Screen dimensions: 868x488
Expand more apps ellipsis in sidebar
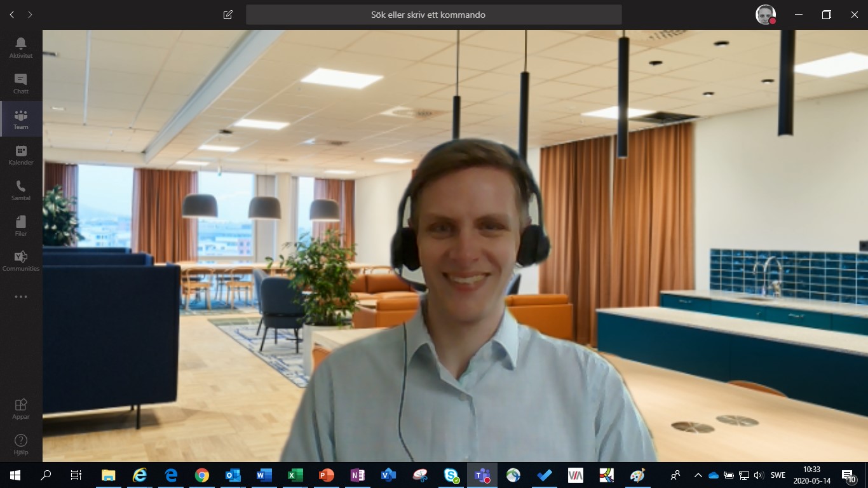[x=21, y=297]
